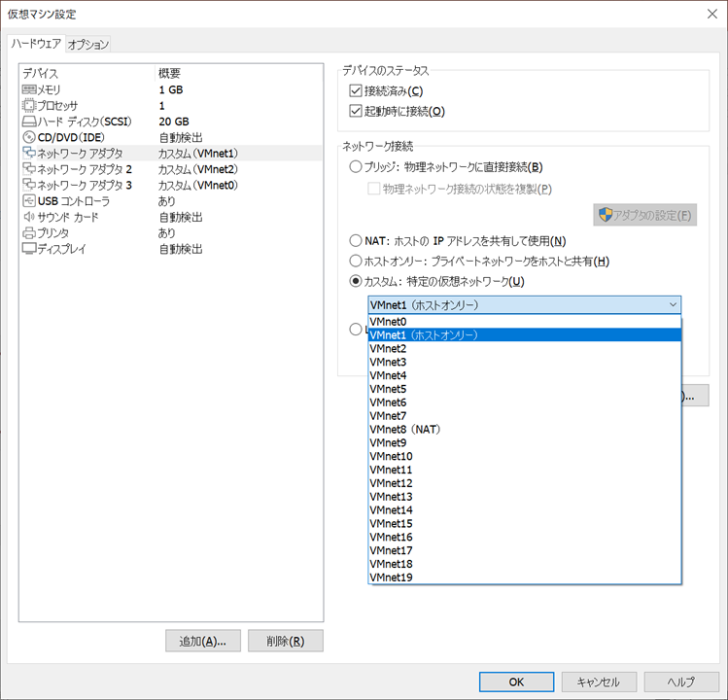Switch to the オプション tab
Viewport: 728px width, 700px height.
coord(88,44)
